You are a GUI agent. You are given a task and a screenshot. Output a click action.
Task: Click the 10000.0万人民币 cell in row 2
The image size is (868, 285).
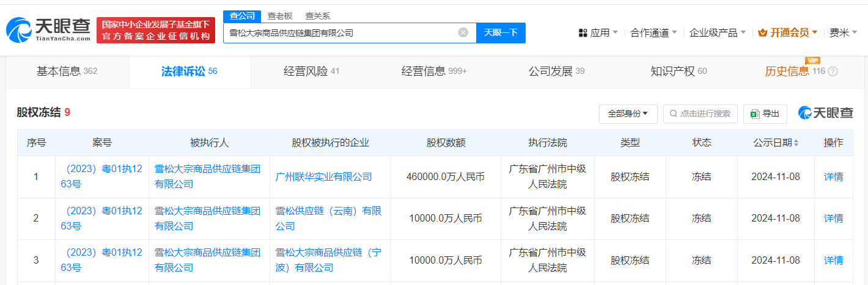pos(446,218)
